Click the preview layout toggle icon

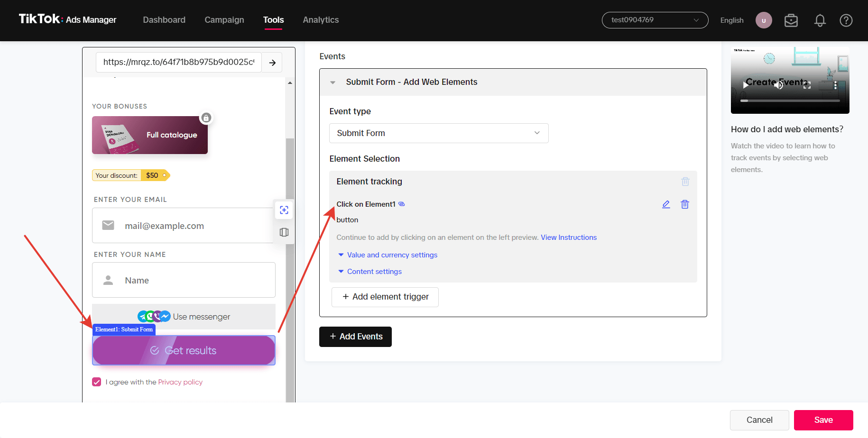point(284,232)
